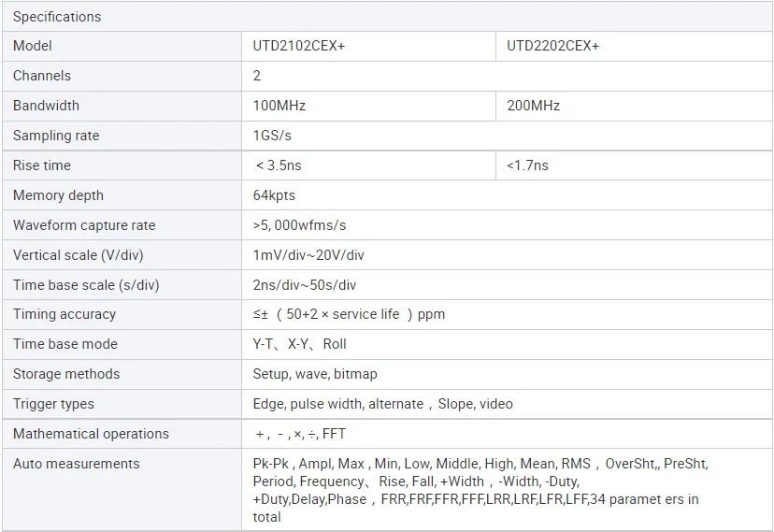
Task: Select the Setup, wave, bitmap storage value
Action: pos(315,374)
